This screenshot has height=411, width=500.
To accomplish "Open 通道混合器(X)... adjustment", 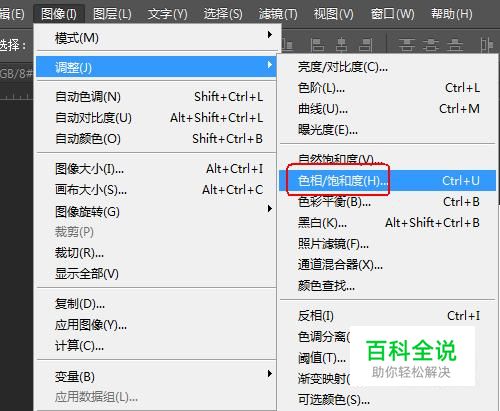I will coord(387,265).
